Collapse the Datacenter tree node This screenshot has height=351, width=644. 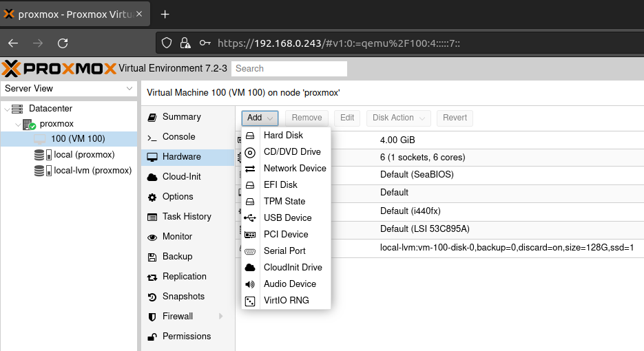[7, 109]
